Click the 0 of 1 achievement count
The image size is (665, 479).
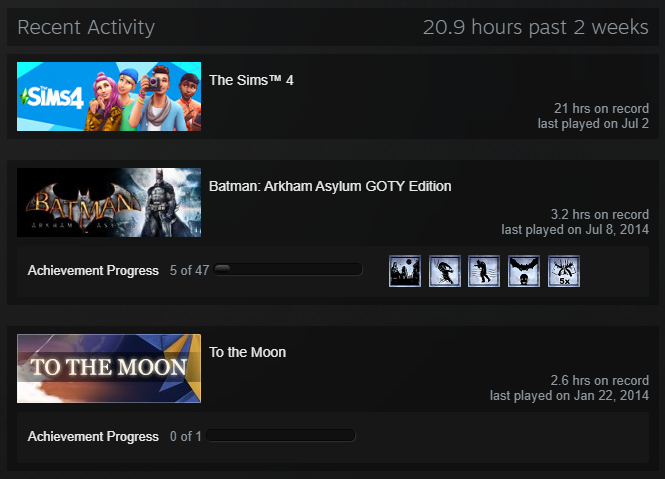(x=185, y=436)
